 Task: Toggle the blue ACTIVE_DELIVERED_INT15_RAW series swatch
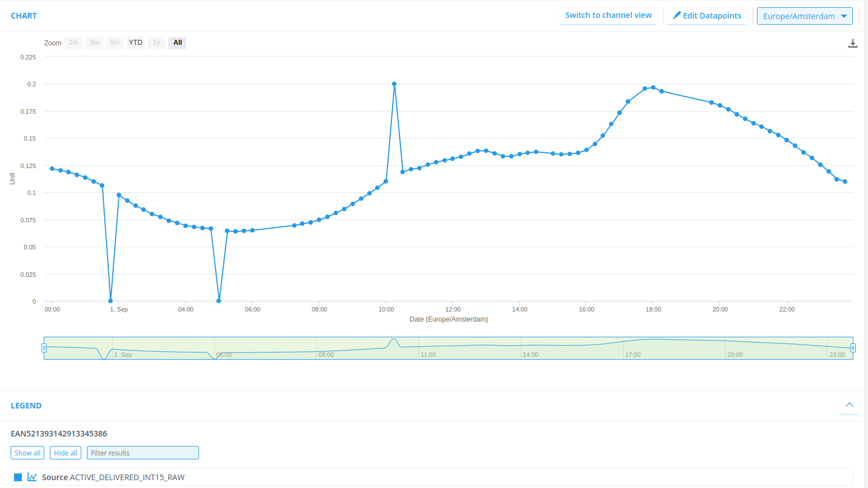18,477
